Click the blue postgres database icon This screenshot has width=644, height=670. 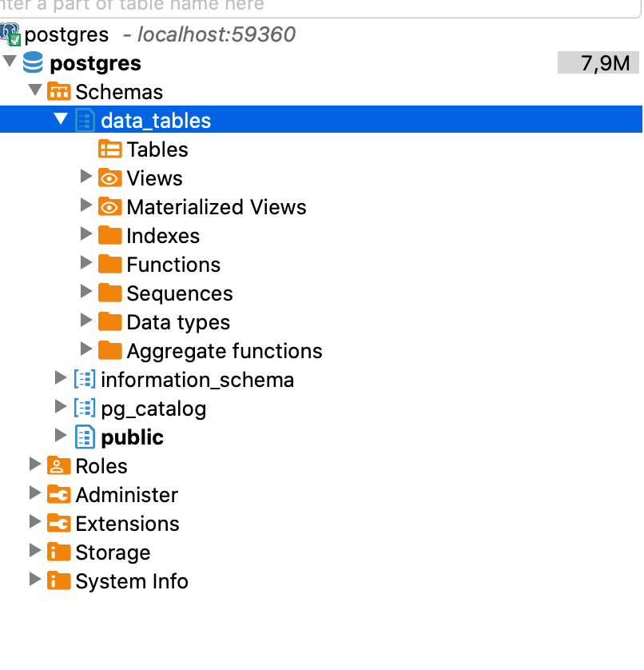[34, 63]
